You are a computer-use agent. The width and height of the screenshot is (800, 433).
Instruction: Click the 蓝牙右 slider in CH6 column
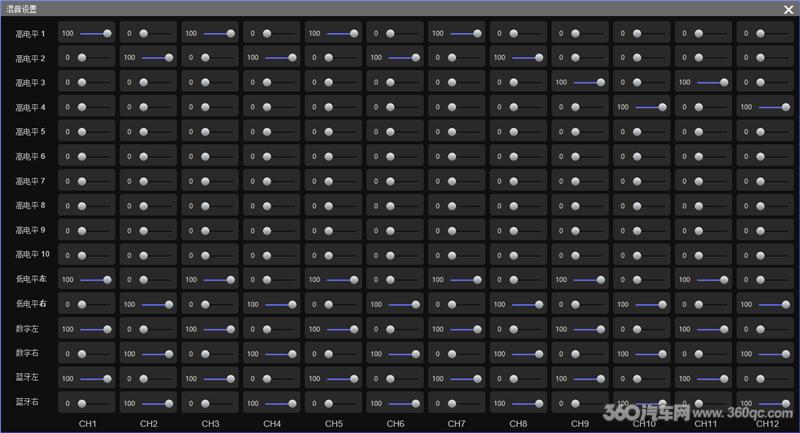click(x=405, y=403)
